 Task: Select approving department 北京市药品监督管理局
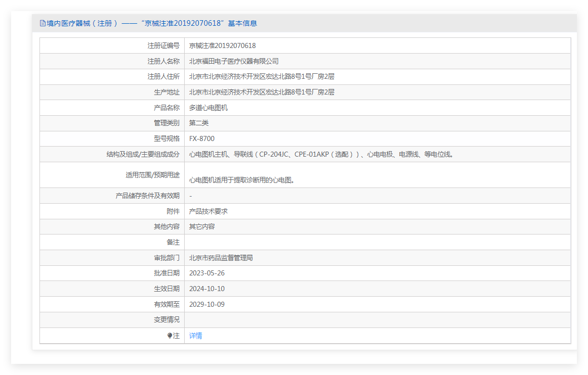pos(221,258)
